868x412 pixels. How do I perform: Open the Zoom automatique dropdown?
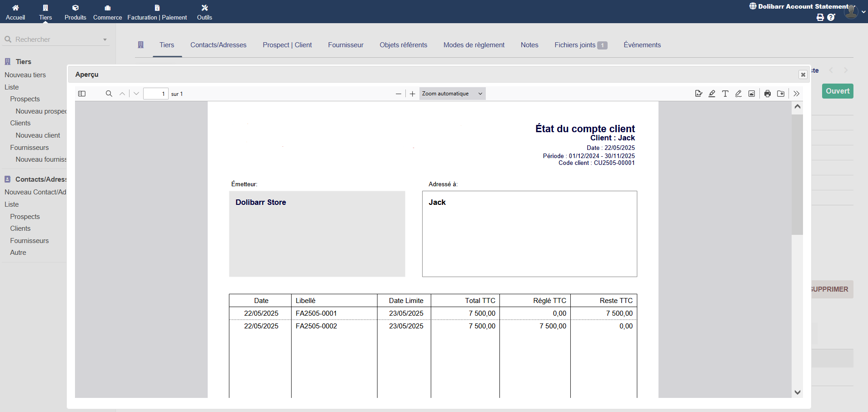click(x=452, y=94)
